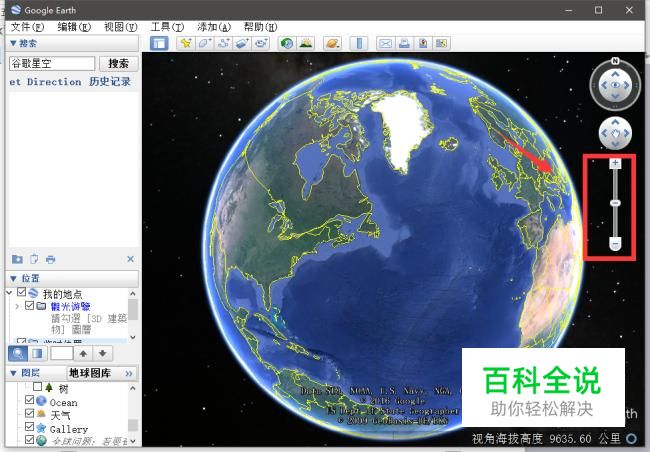Uncheck the 觀光游覽 folder checkbox
Image resolution: width=650 pixels, height=452 pixels.
29,306
